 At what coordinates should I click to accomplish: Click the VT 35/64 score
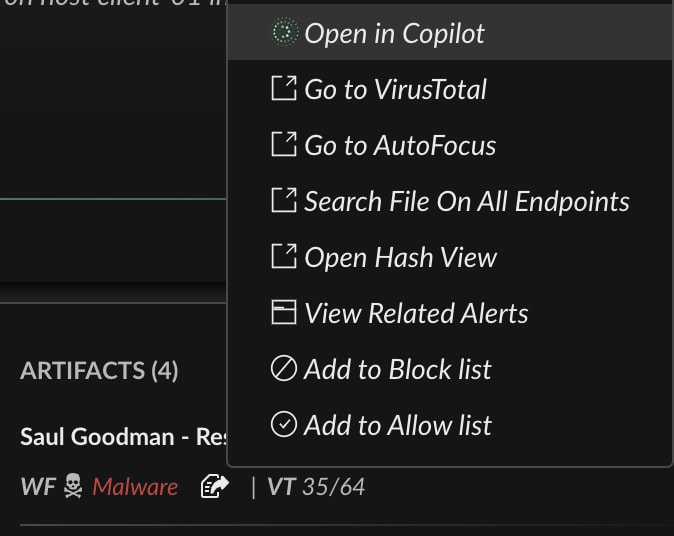pyautogui.click(x=316, y=487)
